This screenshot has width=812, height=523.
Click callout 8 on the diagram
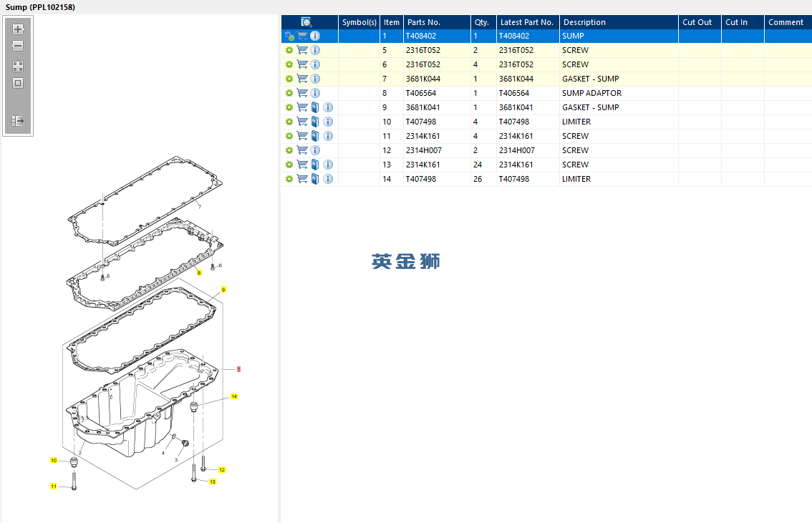tap(199, 273)
